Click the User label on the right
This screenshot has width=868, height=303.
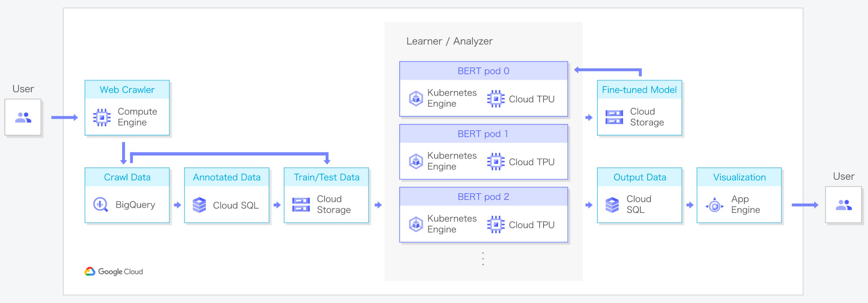pos(843,176)
